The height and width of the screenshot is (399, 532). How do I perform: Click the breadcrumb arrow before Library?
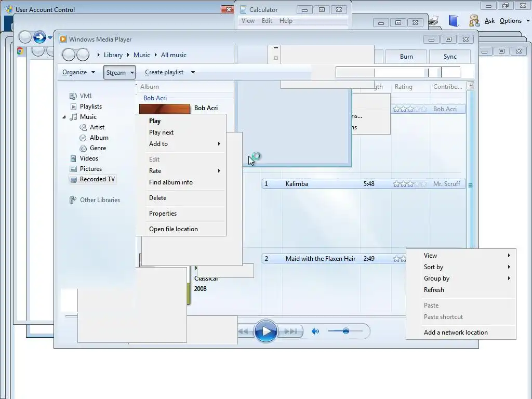98,55
